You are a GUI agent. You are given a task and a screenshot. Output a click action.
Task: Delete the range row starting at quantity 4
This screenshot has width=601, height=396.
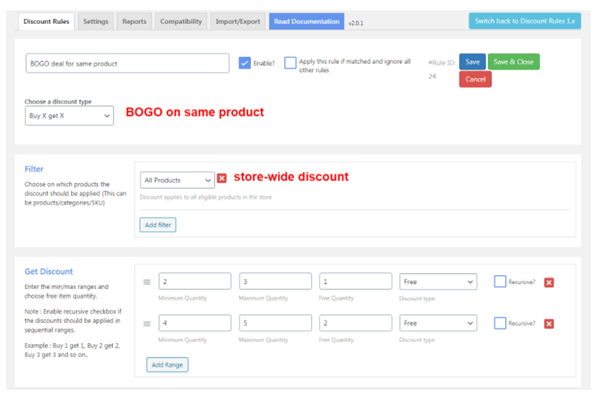[549, 324]
